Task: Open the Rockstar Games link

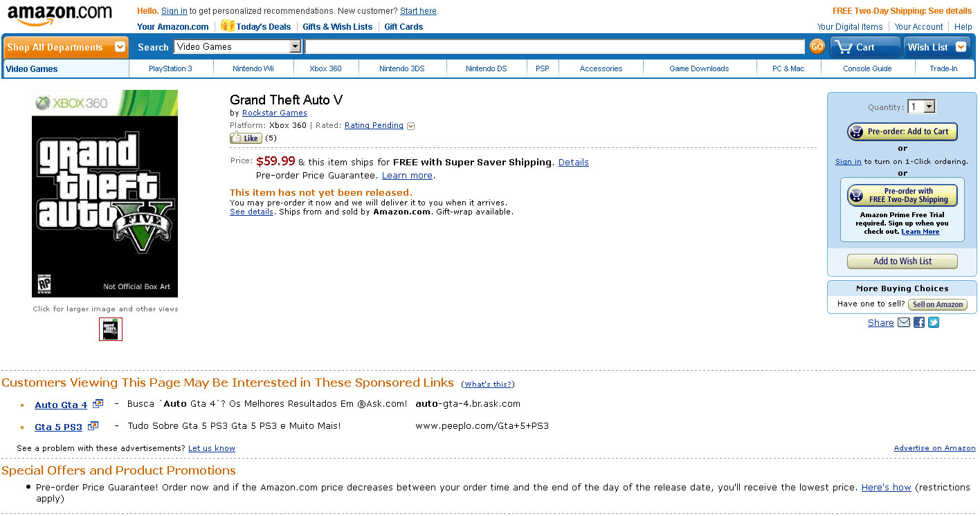Action: click(274, 113)
